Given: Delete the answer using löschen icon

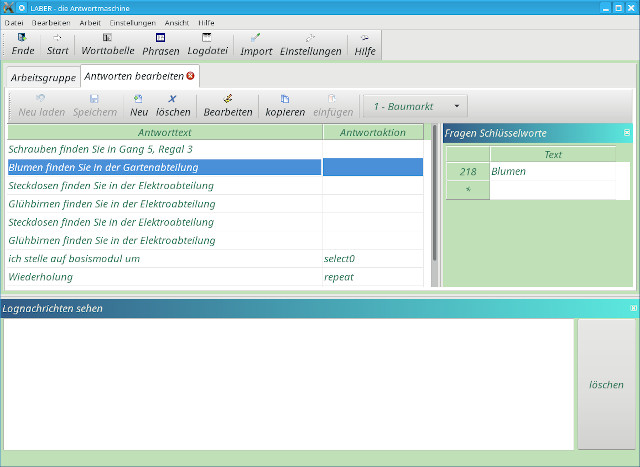Looking at the screenshot, I should pos(173,105).
